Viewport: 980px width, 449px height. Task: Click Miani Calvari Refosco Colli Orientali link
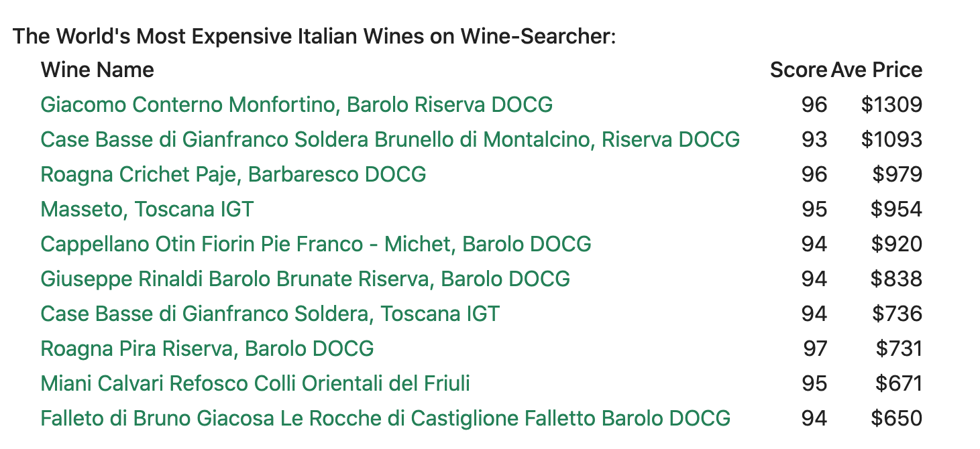click(x=255, y=383)
